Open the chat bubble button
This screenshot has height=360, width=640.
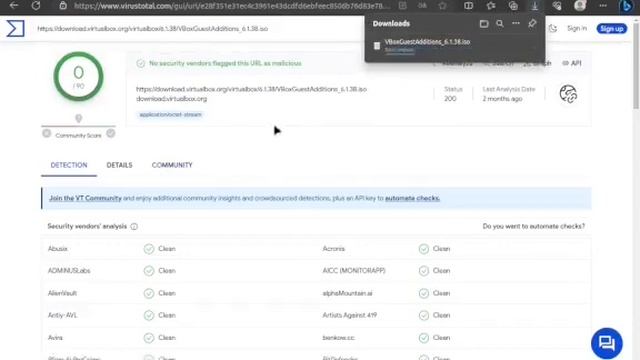607,343
